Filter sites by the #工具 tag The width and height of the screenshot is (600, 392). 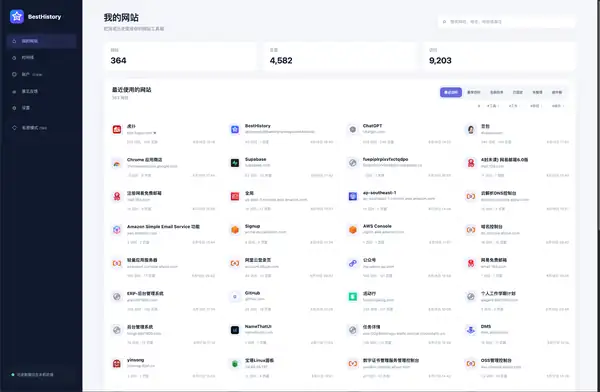[x=492, y=106]
